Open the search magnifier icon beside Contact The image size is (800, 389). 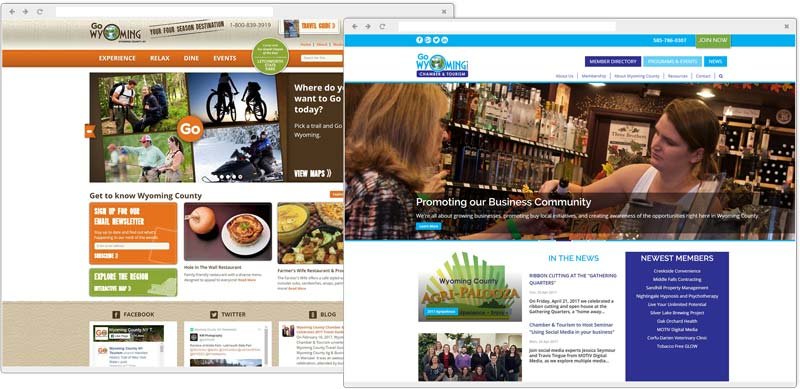pyautogui.click(x=721, y=76)
